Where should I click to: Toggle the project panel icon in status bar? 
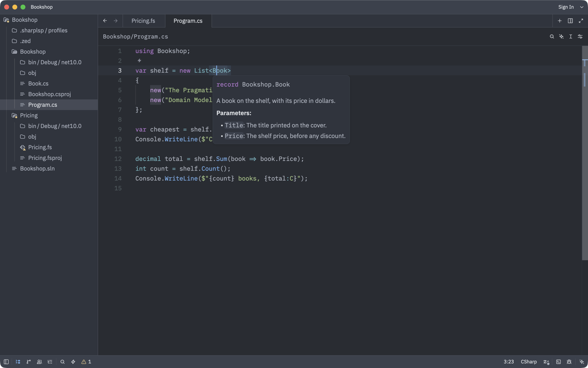click(18, 362)
